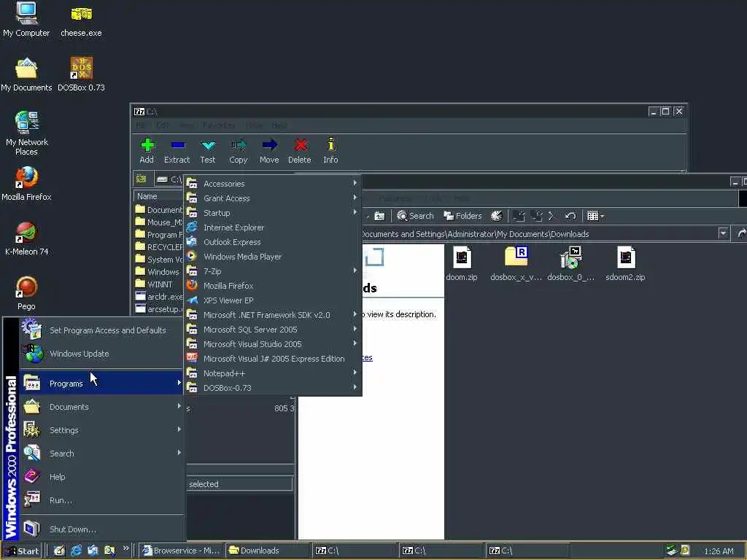Select My Network Places desktop icon

(26, 133)
